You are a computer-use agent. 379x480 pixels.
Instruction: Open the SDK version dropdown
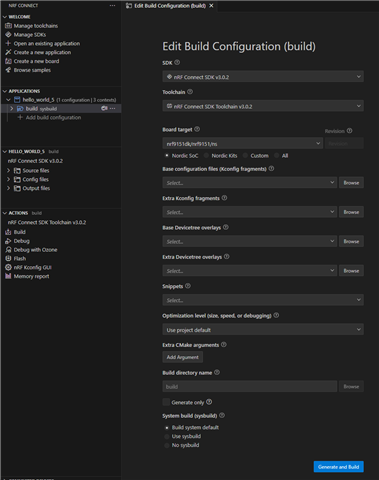(x=263, y=77)
